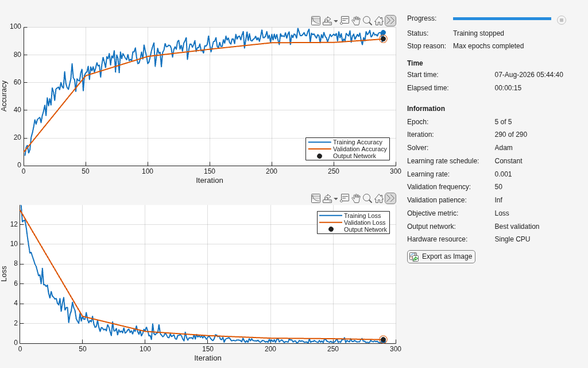Open the export dropdown arrow above the Loss plot

click(335, 198)
